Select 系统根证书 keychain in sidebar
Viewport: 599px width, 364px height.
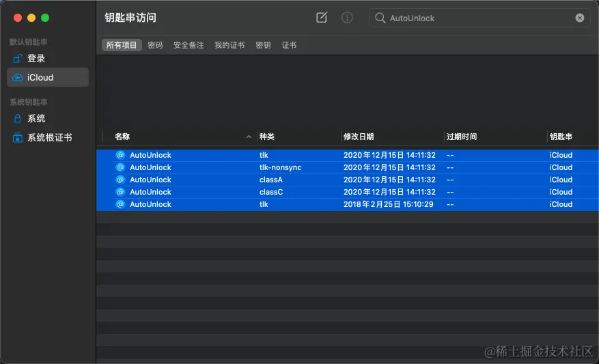(48, 137)
